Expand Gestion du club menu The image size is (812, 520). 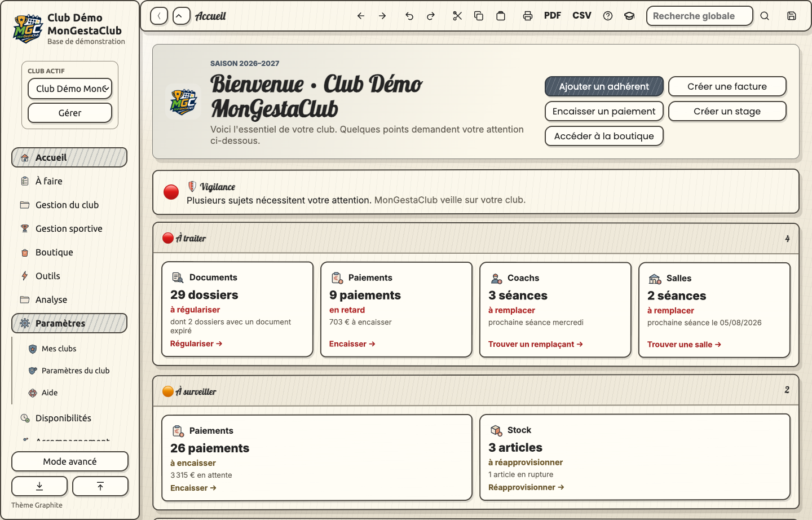click(69, 205)
